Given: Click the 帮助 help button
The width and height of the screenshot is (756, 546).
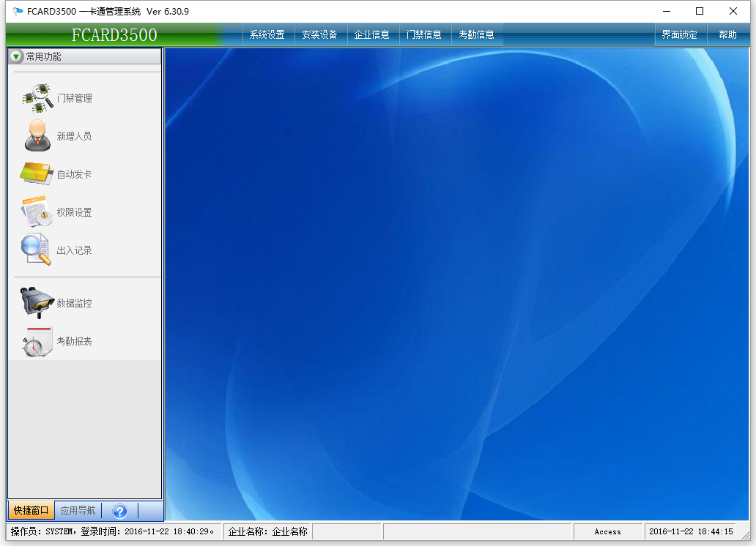Looking at the screenshot, I should click(728, 34).
